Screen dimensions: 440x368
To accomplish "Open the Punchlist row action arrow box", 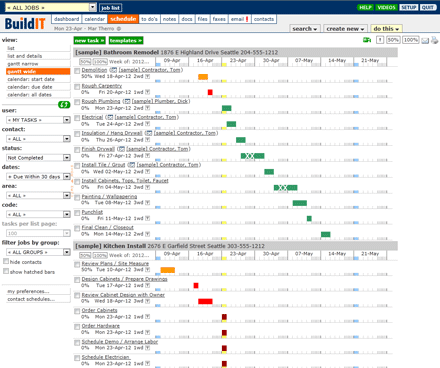I will pyautogui.click(x=147, y=218).
